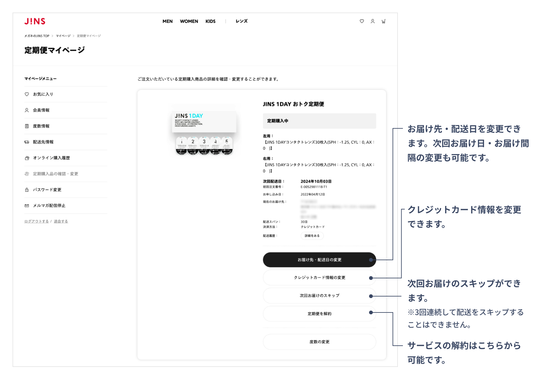Click history icon beside オンライン購入履歴
Viewport: 542px width, 392px height.
pyautogui.click(x=27, y=158)
